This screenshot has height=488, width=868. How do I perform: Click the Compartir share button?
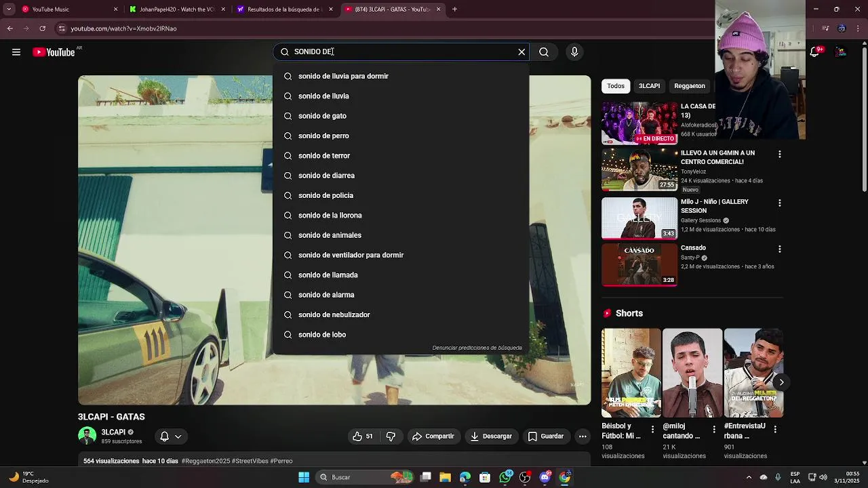coord(433,436)
